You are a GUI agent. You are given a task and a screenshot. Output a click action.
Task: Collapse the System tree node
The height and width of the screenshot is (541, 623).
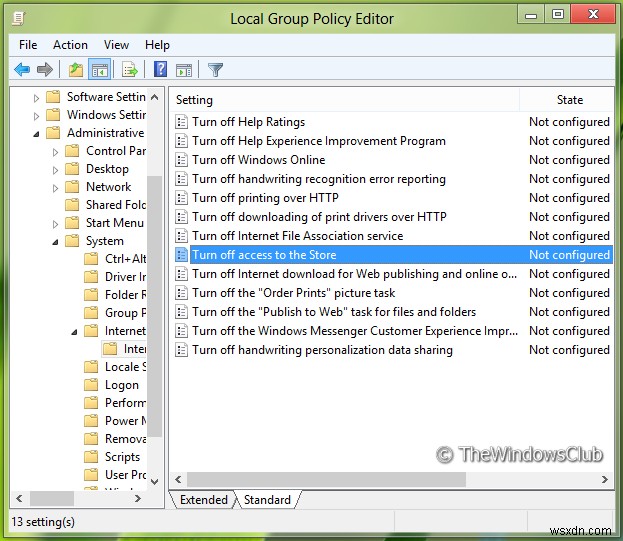(55, 242)
